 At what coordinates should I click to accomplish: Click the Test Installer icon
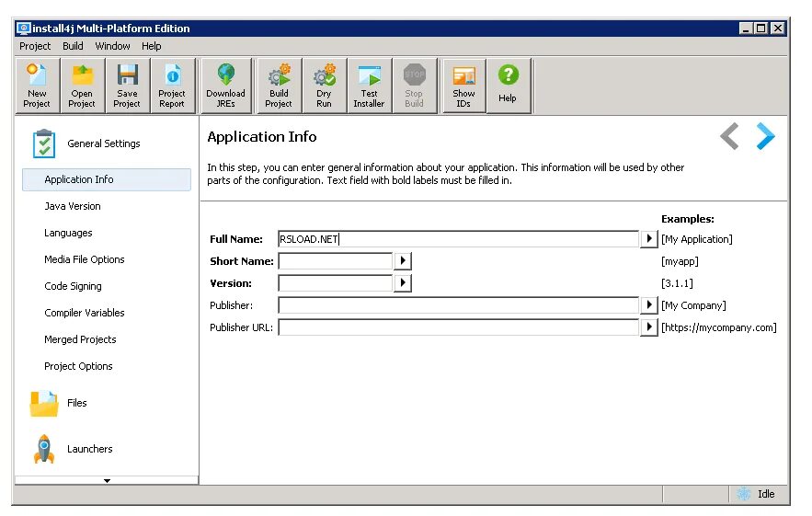(x=370, y=86)
